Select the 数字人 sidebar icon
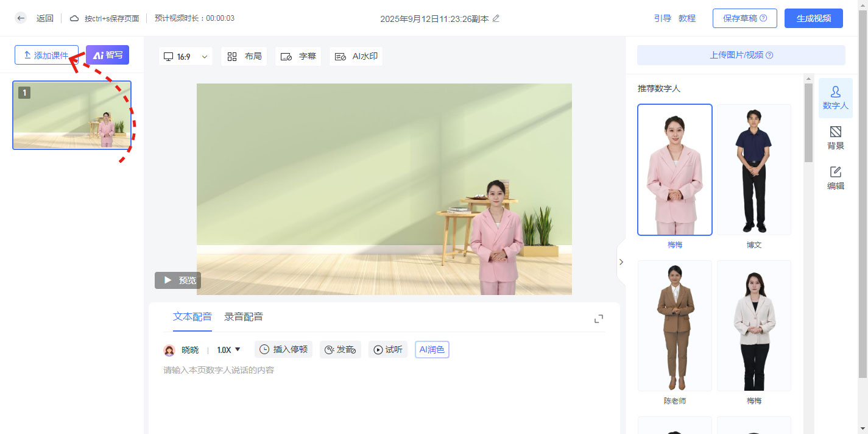Screen dimensions: 868x434 pyautogui.click(x=835, y=98)
